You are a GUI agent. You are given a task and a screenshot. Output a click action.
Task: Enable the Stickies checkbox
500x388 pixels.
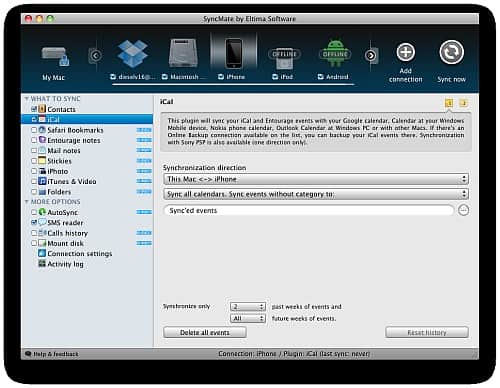coord(34,161)
